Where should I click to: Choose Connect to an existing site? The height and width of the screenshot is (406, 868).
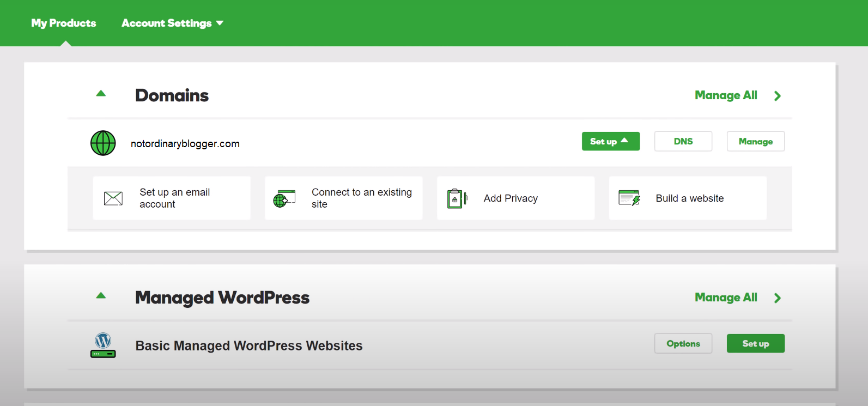point(344,198)
